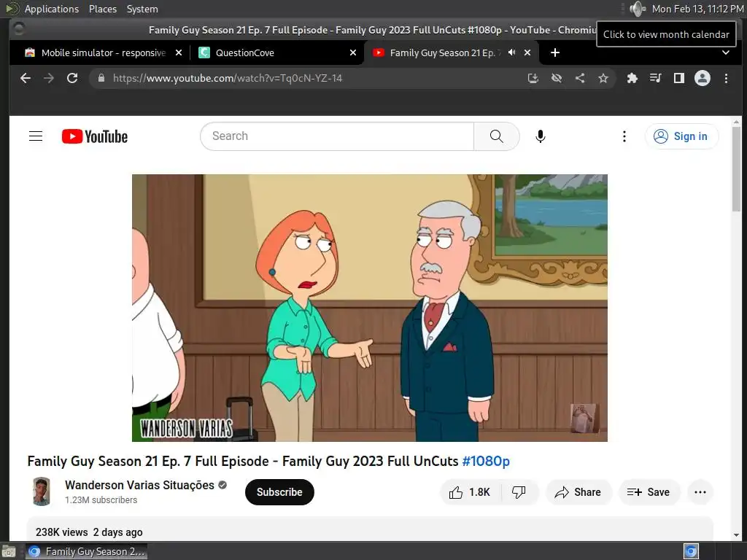Open more actions ellipsis beside Save
747x560 pixels.
(700, 492)
